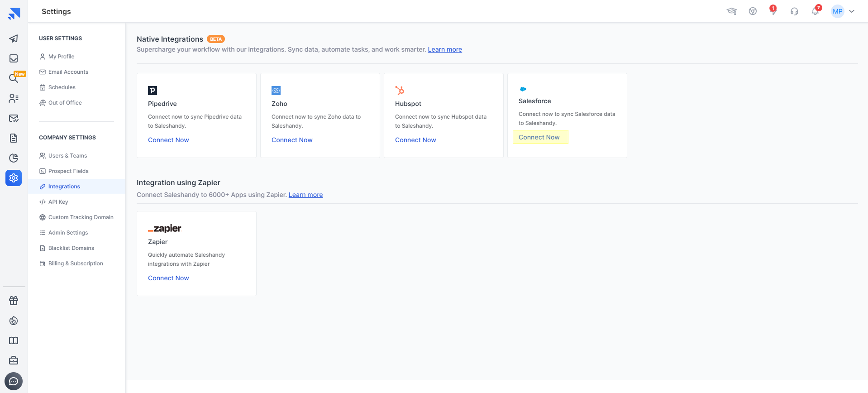Screen dimensions: 868x393
Task: Click the header icon with badge 1
Action: (773, 10)
